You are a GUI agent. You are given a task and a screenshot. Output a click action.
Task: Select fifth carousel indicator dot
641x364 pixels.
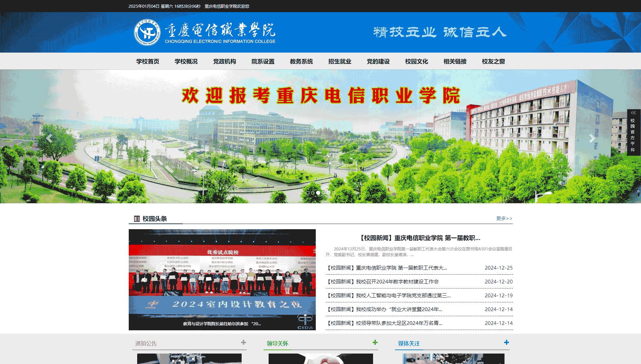329,193
